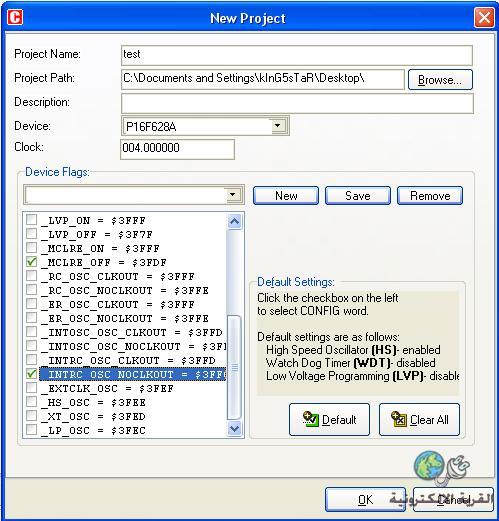Click the globe watermark logo
This screenshot has height=521, width=499.
(429, 465)
